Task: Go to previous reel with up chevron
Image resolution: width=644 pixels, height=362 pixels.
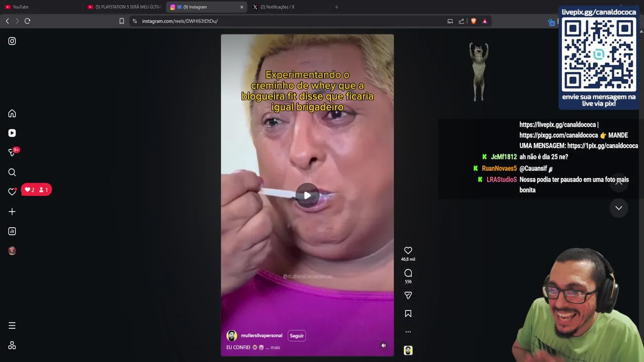Action: click(x=619, y=183)
